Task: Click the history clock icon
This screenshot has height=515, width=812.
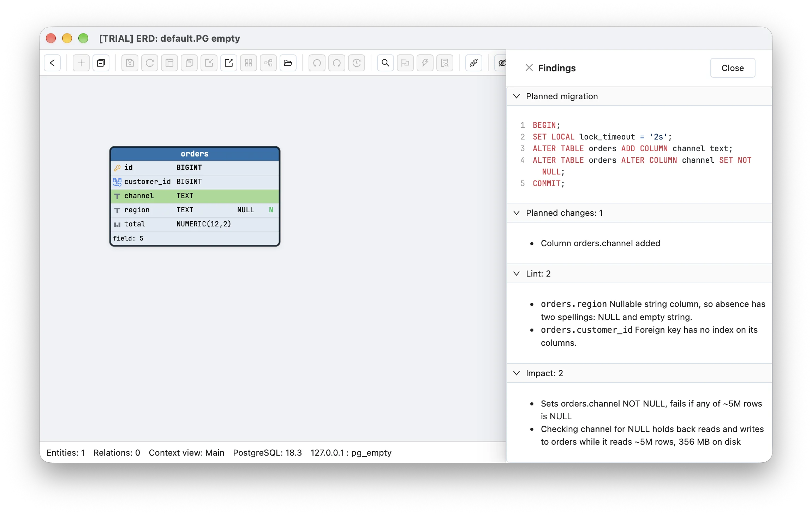Action: 357,63
